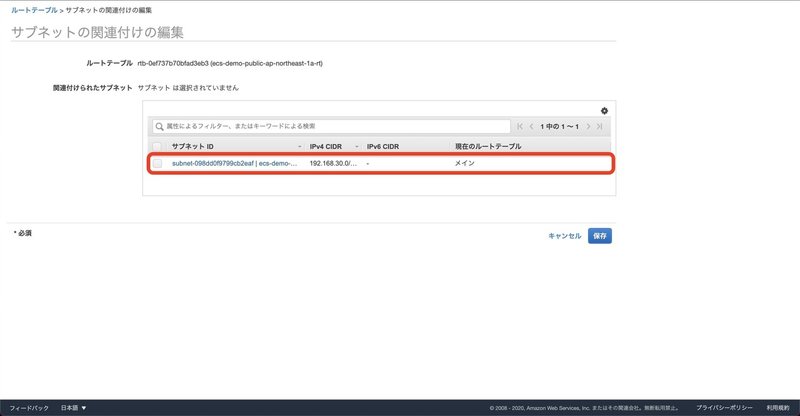Open the プライバシーポリシー footer link
Screen dimensions: 800x416
pos(724,408)
